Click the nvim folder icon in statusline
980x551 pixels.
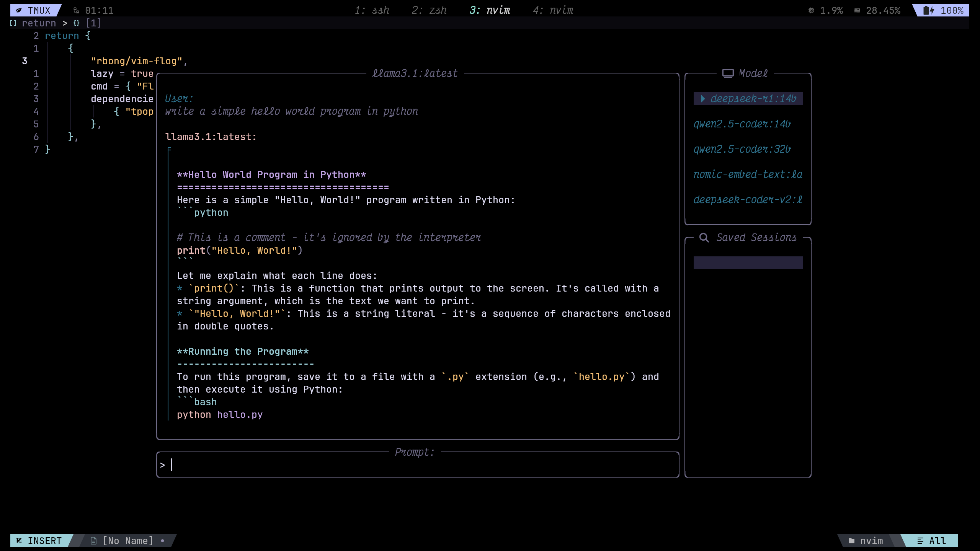click(x=851, y=541)
